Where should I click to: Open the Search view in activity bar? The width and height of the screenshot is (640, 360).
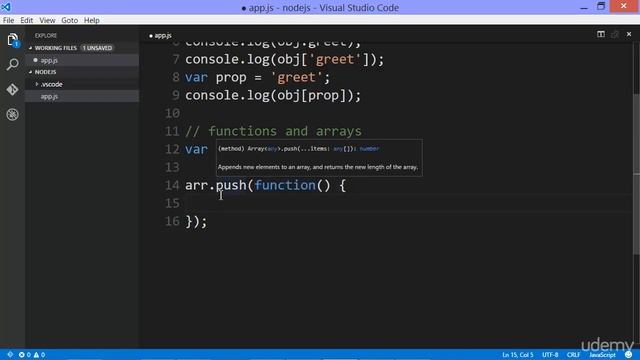coord(12,64)
